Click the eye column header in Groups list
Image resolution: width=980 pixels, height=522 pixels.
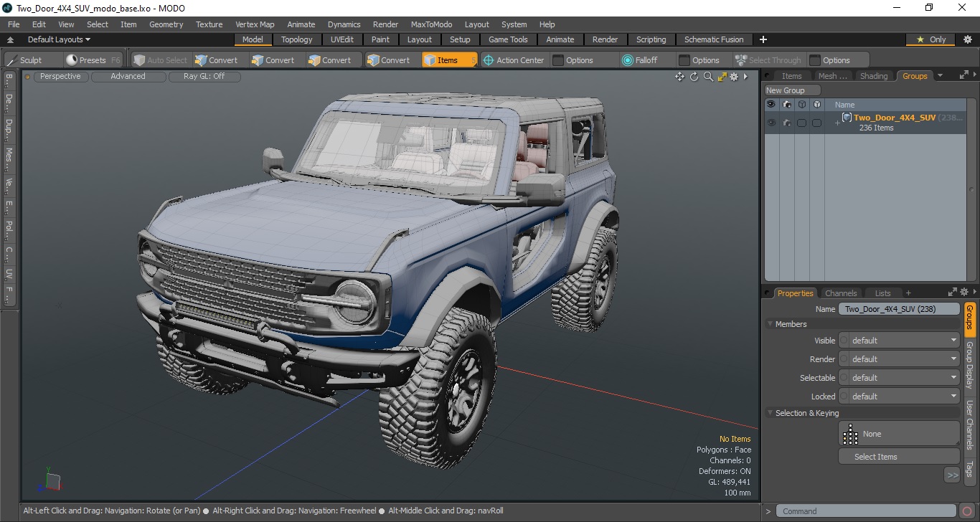pos(771,105)
